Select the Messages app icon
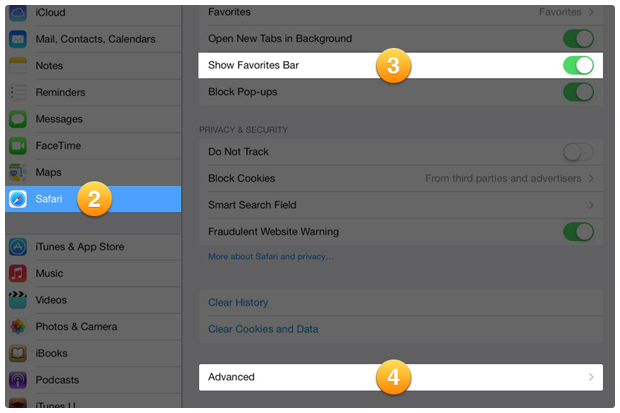 click(x=18, y=119)
